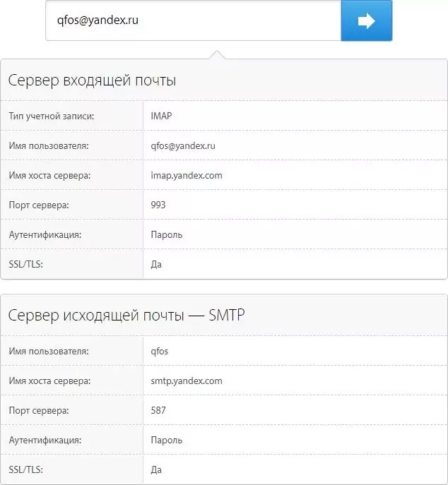Click the outgoing SSL/TLS 'Да' value
The width and height of the screenshot is (448, 485).
[x=157, y=469]
